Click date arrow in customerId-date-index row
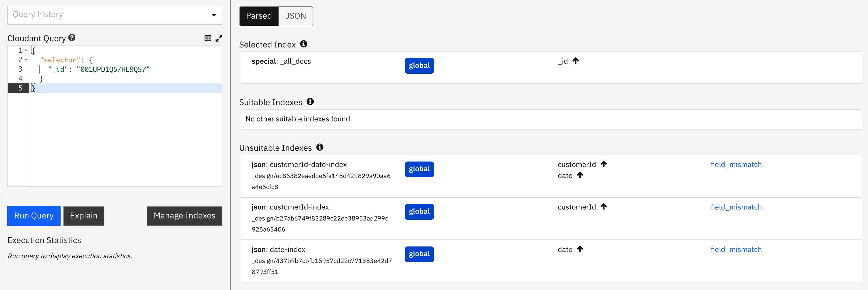 [580, 175]
